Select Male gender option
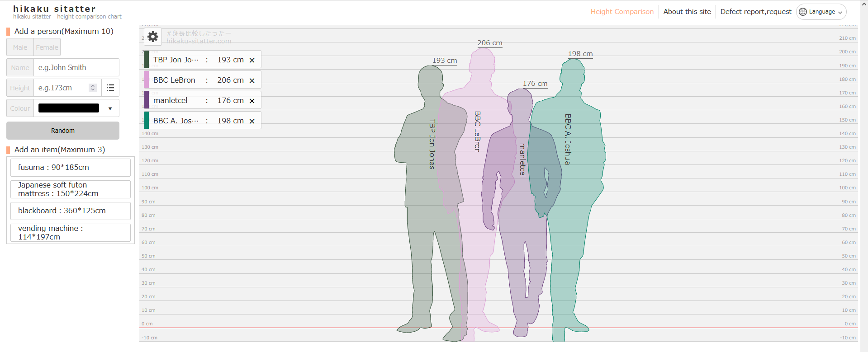The width and height of the screenshot is (868, 352). pos(20,47)
